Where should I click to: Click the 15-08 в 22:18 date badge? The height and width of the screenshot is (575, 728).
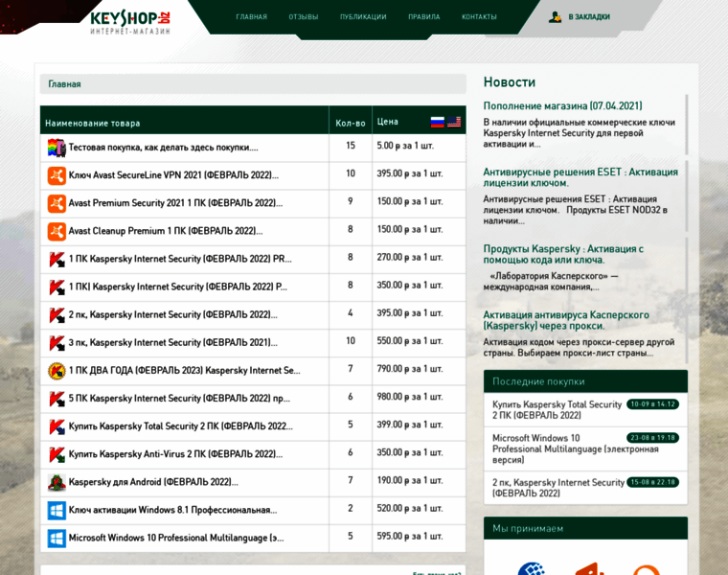tap(652, 482)
